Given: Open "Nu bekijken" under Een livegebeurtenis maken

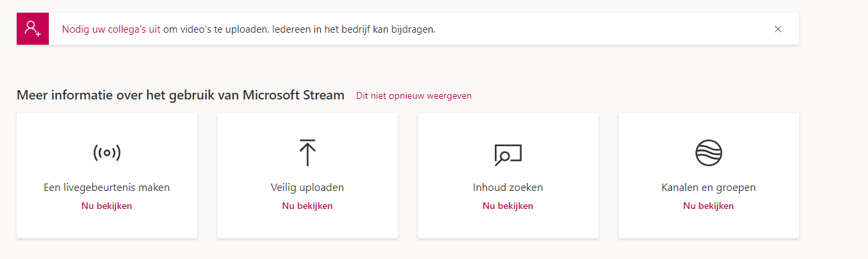Looking at the screenshot, I should coord(107,206).
